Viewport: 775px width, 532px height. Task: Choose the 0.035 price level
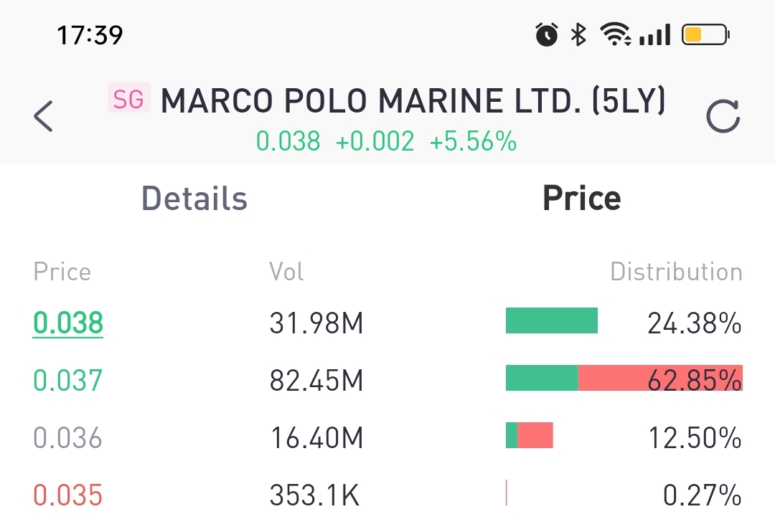(68, 495)
